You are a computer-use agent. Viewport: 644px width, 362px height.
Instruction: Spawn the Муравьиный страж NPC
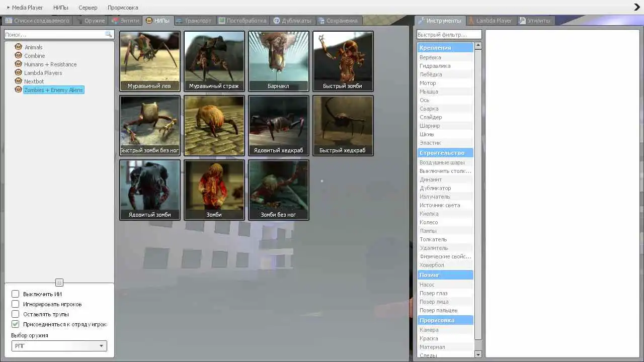point(214,61)
